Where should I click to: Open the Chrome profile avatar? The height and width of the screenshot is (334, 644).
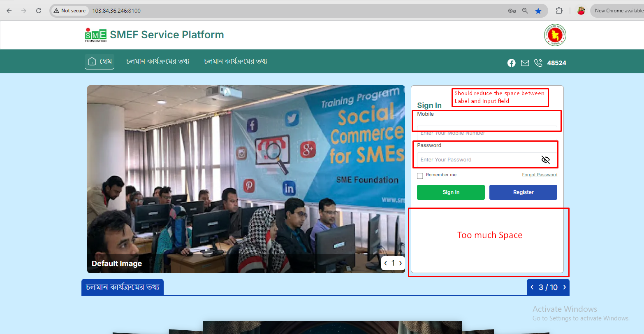581,11
